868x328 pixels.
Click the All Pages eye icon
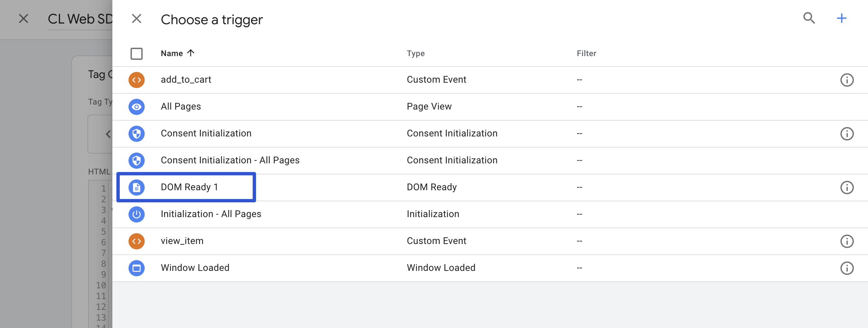click(x=137, y=107)
